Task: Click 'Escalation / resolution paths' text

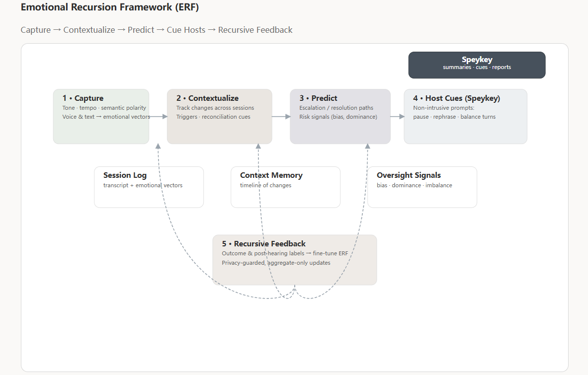Action: [x=336, y=108]
